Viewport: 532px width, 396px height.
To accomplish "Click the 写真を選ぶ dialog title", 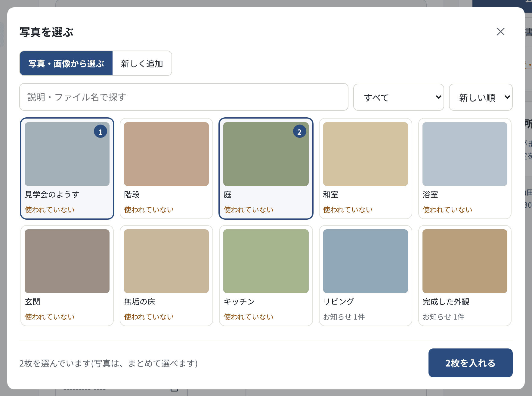I will pos(46,32).
